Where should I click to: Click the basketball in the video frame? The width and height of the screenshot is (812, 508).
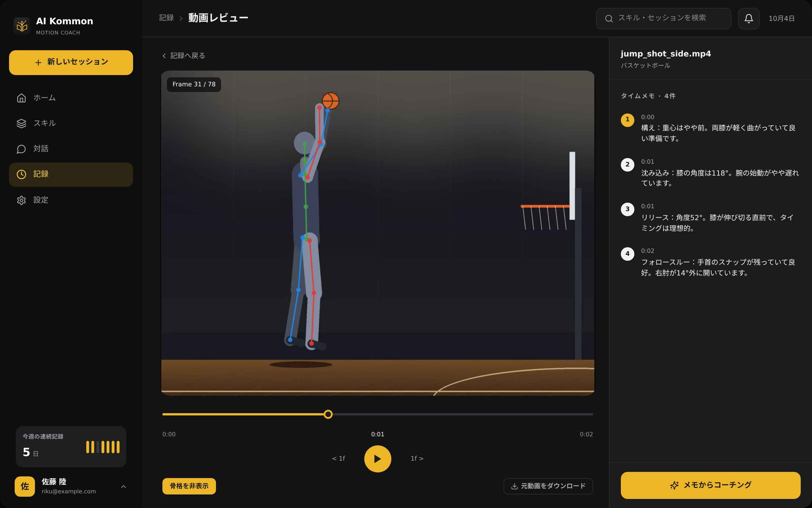tap(330, 101)
